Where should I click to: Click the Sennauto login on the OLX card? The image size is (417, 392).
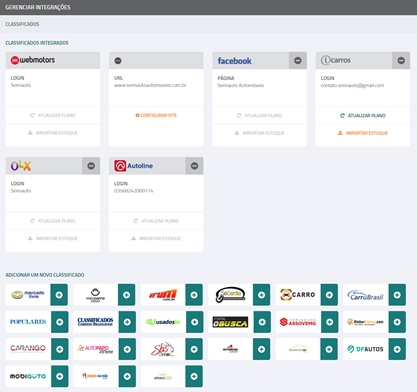point(21,191)
